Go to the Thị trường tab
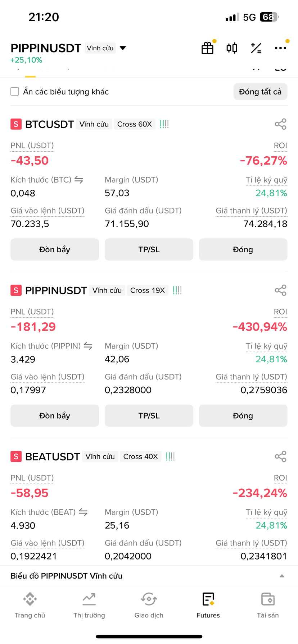This screenshot has width=298, height=644. pos(89,606)
